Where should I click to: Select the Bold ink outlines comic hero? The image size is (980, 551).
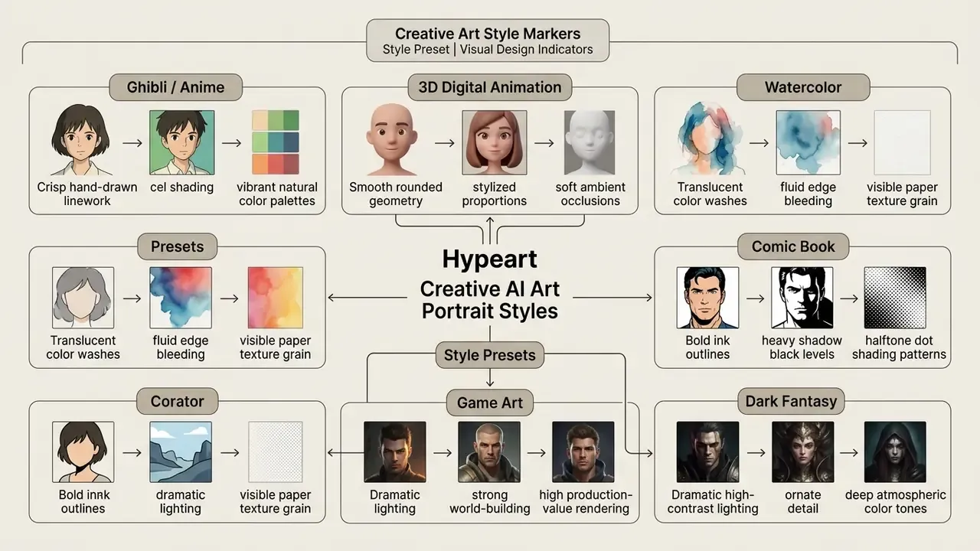pyautogui.click(x=707, y=298)
